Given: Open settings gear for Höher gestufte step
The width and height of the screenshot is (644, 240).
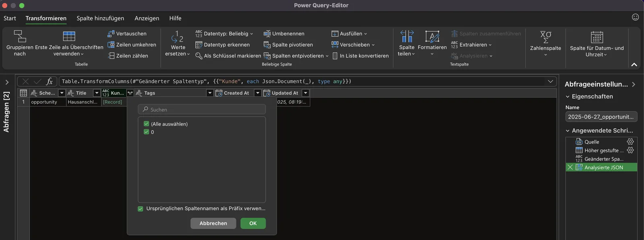Looking at the screenshot, I should 630,150.
